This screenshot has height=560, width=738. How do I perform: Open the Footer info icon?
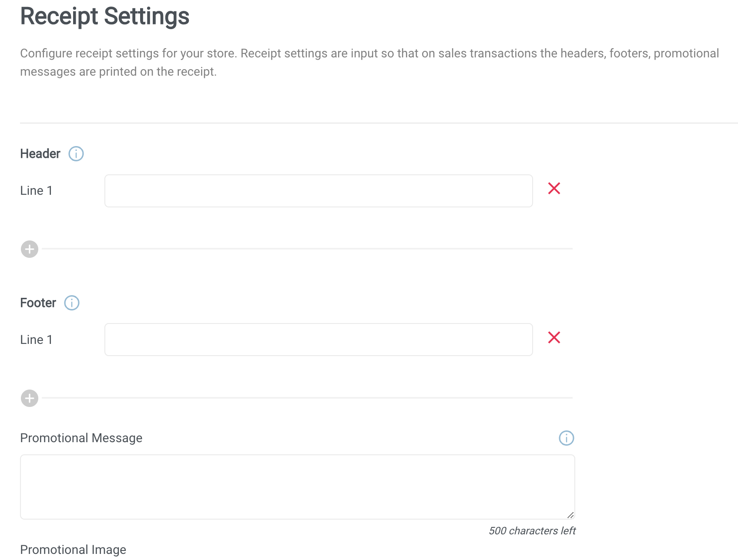[x=72, y=303]
